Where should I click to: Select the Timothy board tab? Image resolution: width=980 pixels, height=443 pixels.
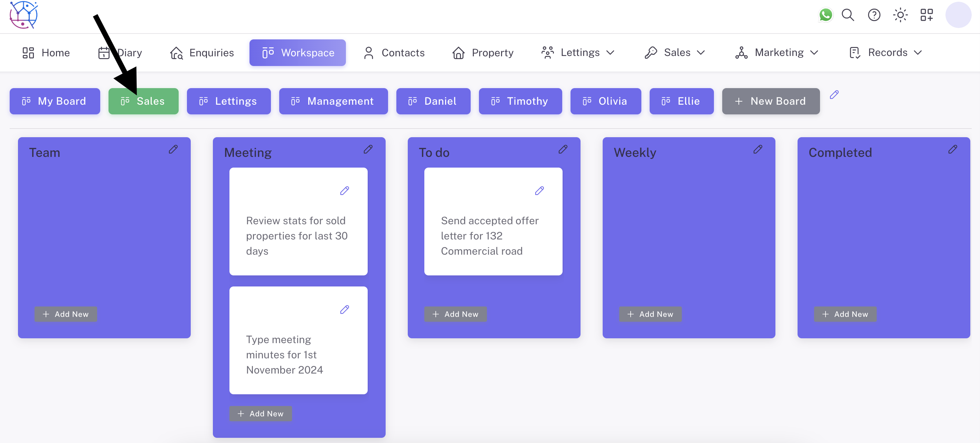520,101
